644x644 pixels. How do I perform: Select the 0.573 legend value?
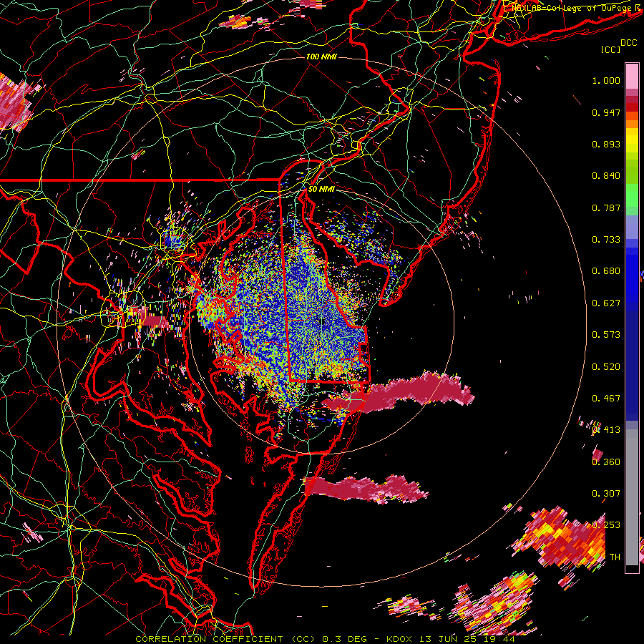coord(606,335)
